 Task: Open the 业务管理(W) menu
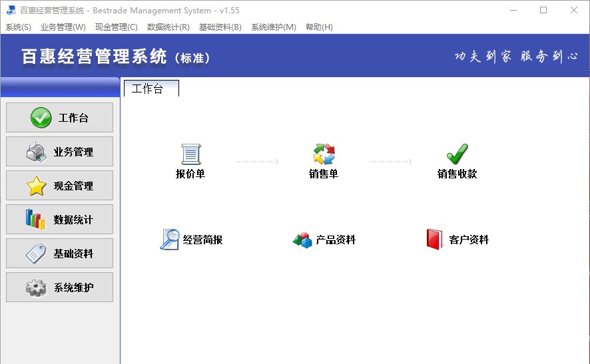pyautogui.click(x=63, y=27)
